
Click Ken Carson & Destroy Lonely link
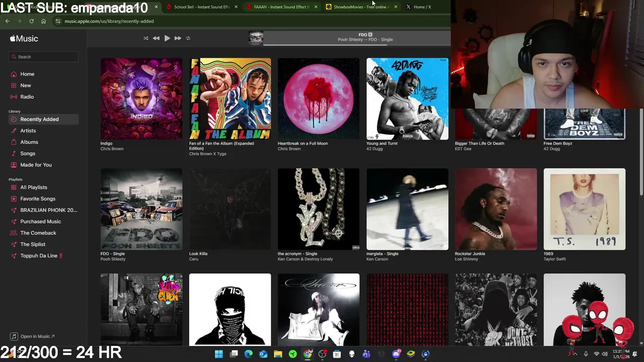305,259
